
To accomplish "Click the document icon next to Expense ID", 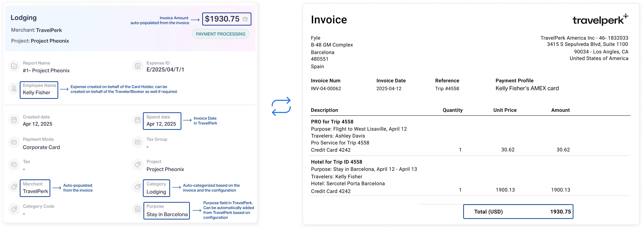I will [138, 66].
